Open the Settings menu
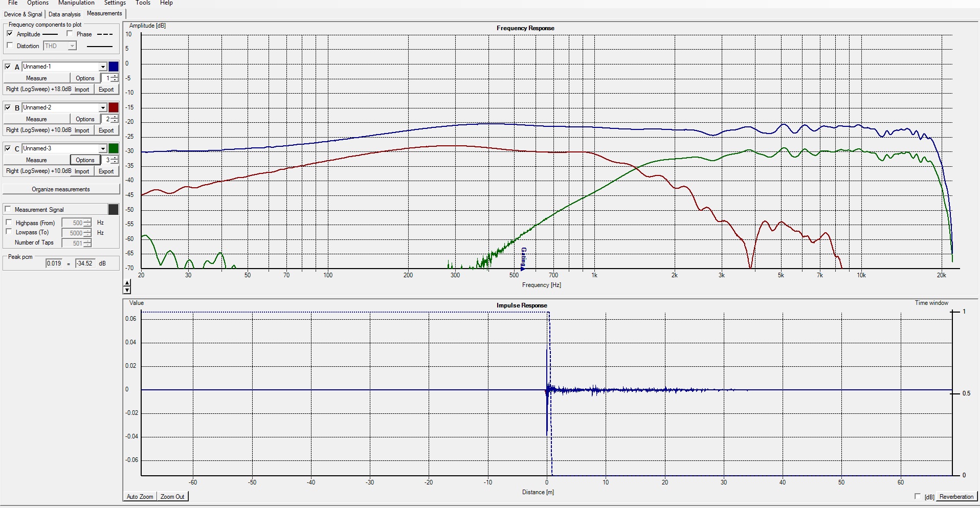 [115, 3]
